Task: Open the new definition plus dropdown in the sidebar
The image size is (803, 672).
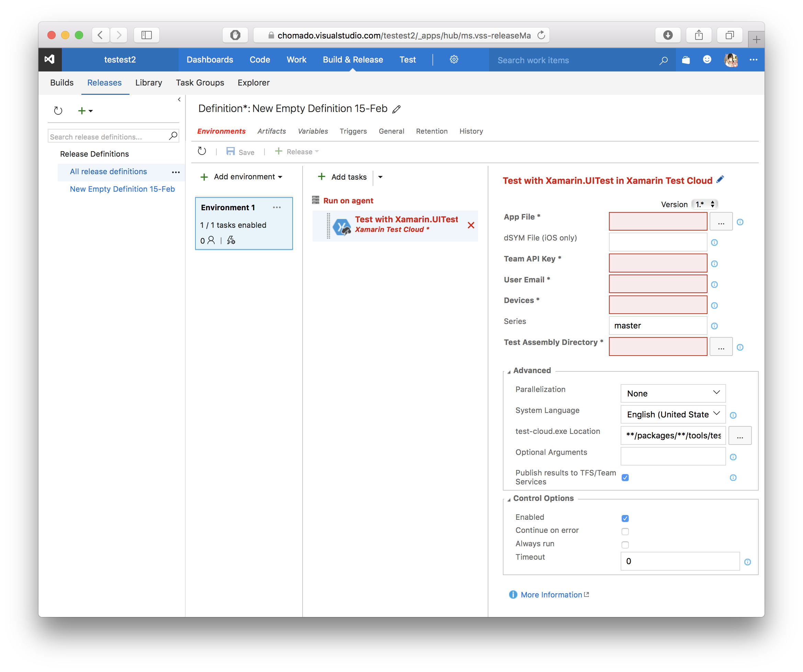Action: 85,111
